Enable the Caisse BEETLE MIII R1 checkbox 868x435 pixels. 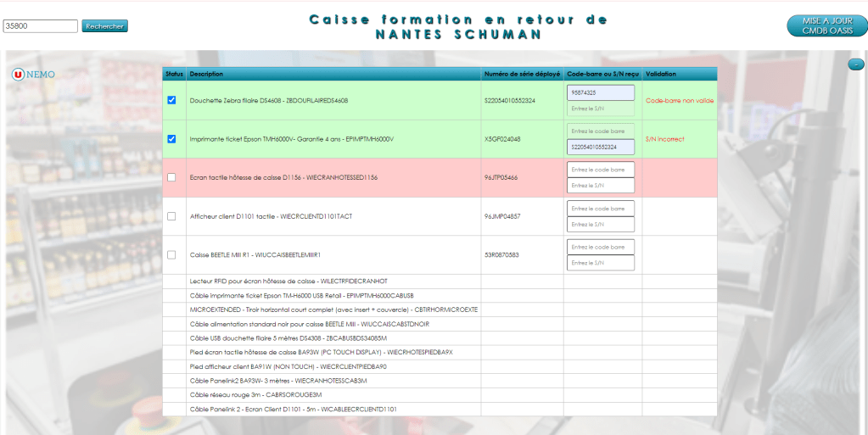tap(172, 254)
